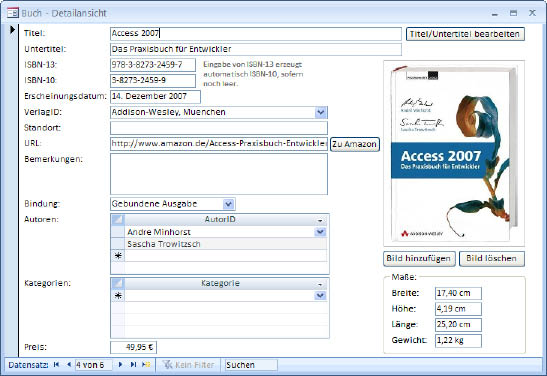Click the Gewicht field
The width and height of the screenshot is (547, 376).
[x=458, y=340]
